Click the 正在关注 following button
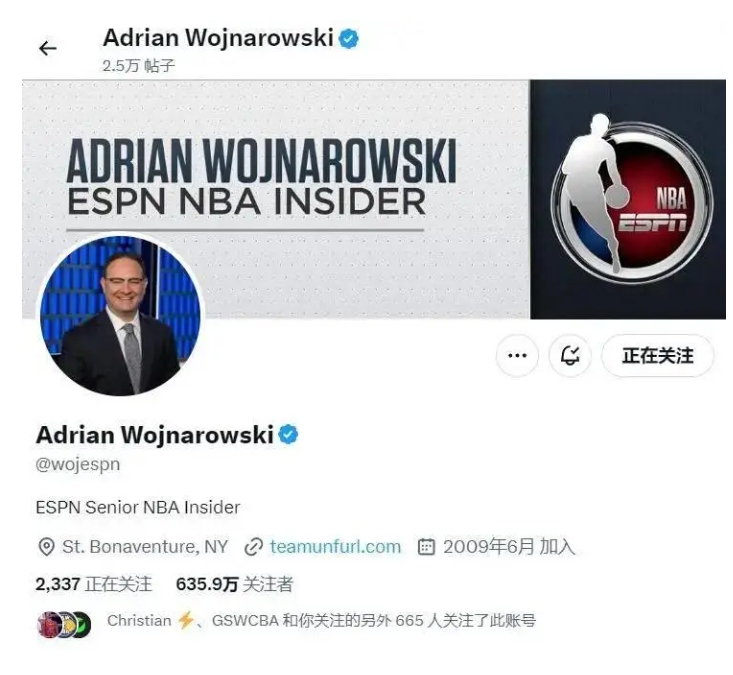733x675 pixels. tap(657, 356)
